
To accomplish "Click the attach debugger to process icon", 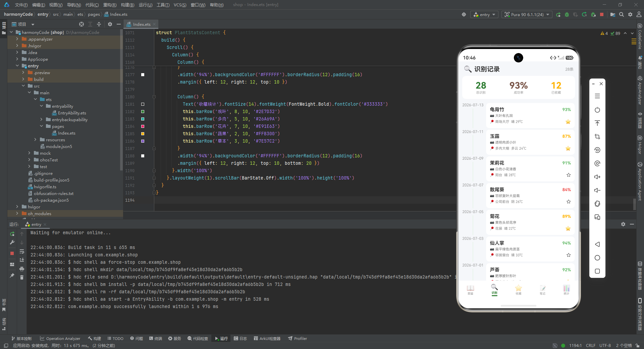I will [593, 15].
